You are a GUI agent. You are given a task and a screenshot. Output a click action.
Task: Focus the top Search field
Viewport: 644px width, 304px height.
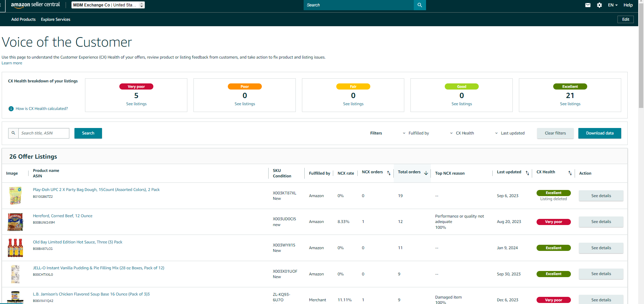pyautogui.click(x=359, y=5)
